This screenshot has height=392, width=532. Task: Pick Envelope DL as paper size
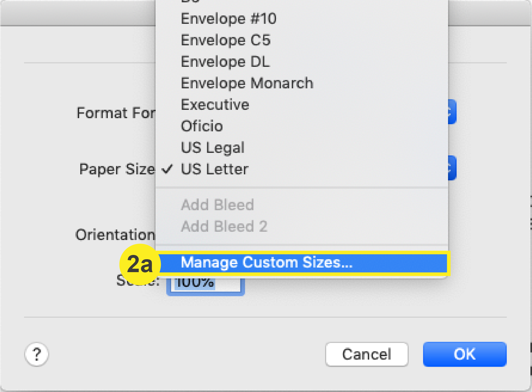tap(225, 61)
